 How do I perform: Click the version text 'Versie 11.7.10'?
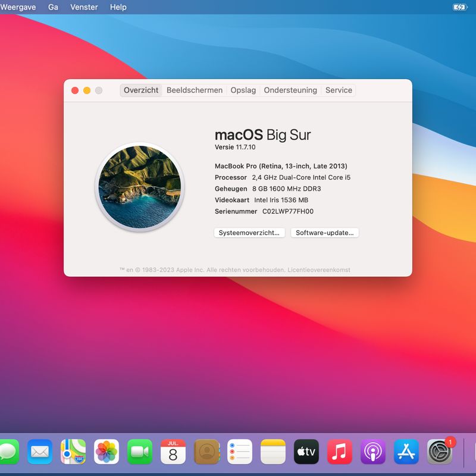point(235,147)
